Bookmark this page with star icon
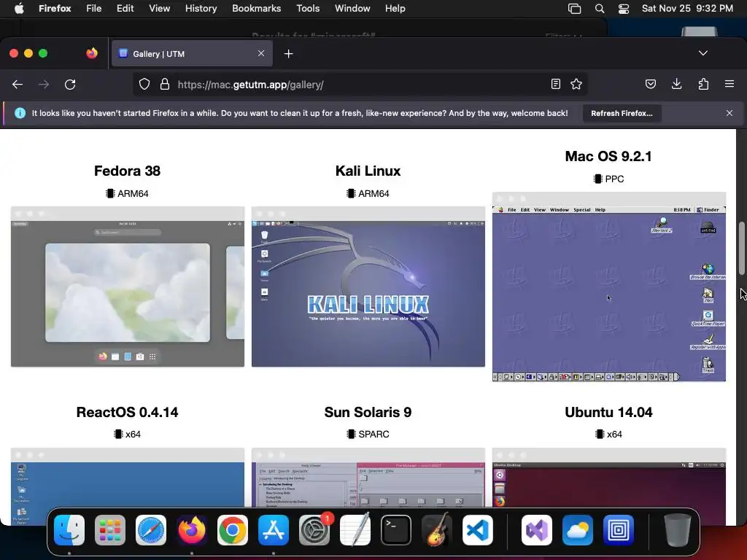This screenshot has width=747, height=560. (576, 85)
